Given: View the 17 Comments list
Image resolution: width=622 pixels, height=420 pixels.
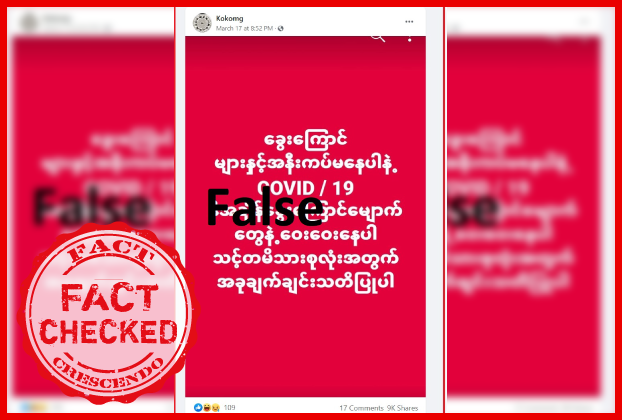Looking at the screenshot, I should pos(361,408).
